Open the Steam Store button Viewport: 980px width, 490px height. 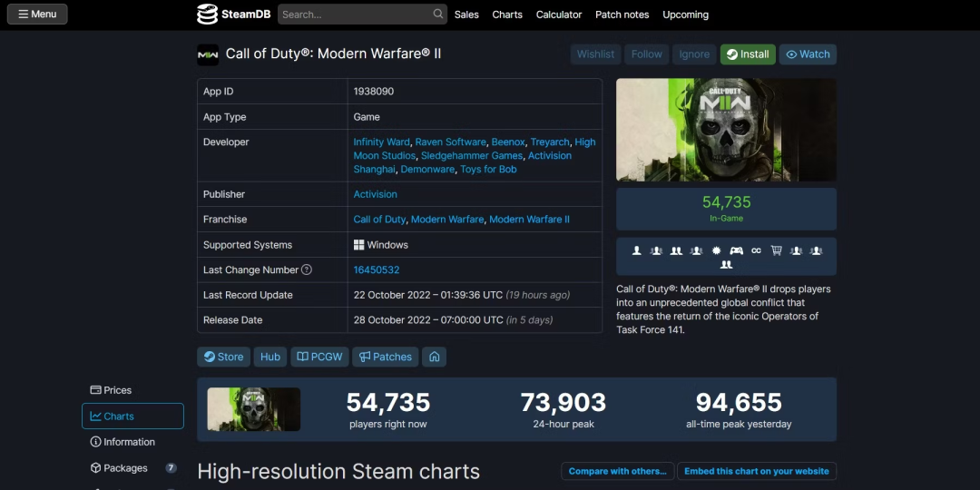click(224, 357)
